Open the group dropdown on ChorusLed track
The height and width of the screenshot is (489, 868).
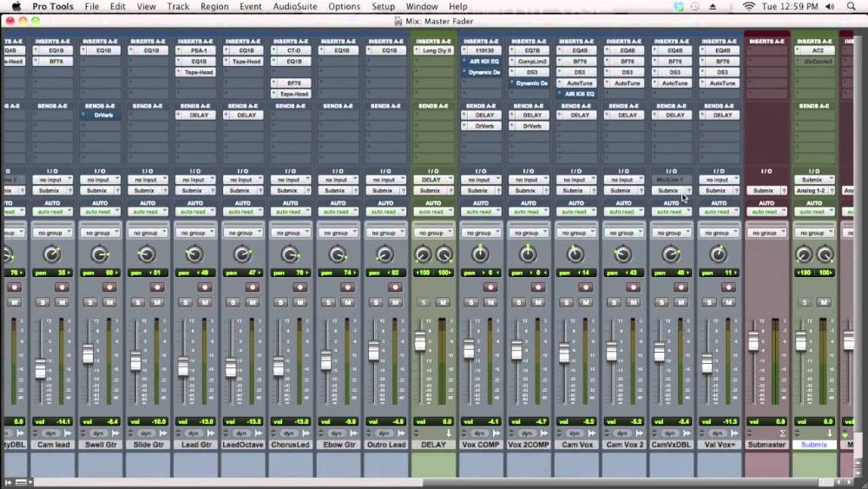[288, 233]
